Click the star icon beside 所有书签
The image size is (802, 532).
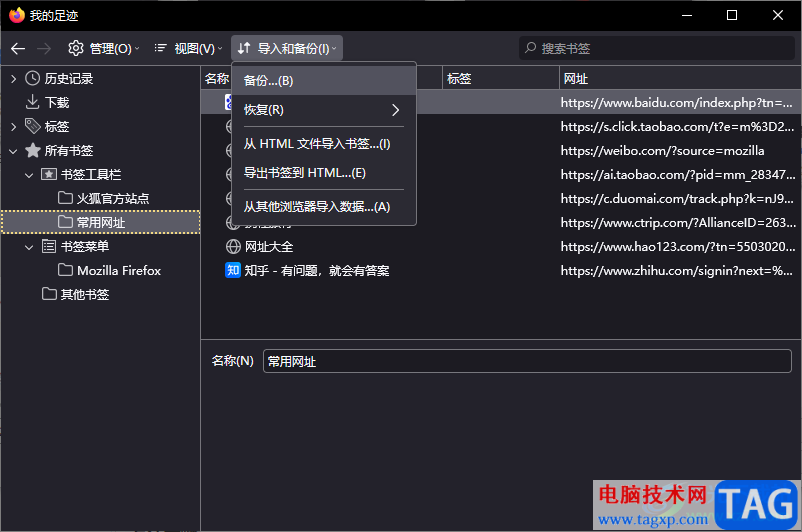(33, 150)
